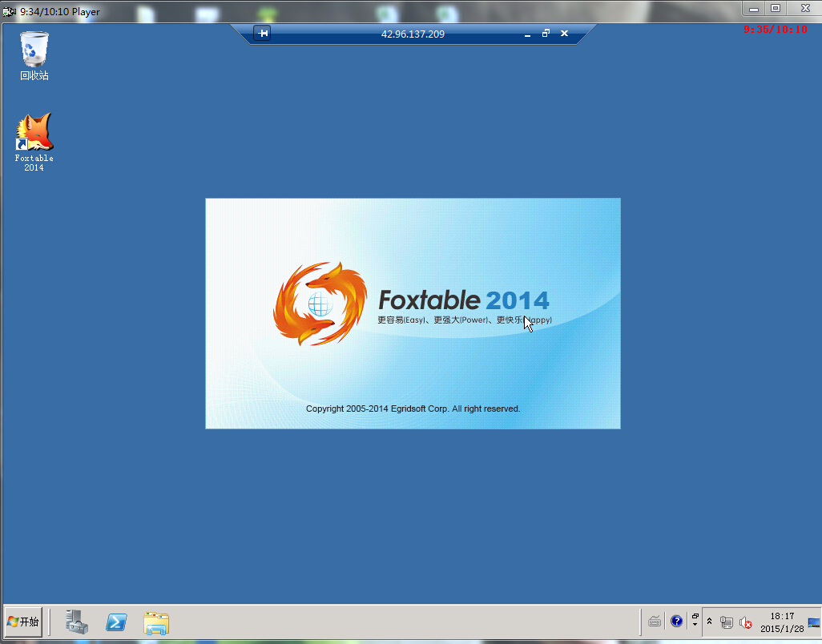Launch Server Manager from the taskbar
822x644 pixels.
[x=77, y=622]
